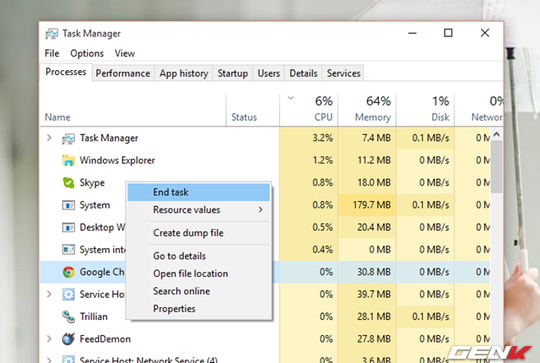Viewport: 540px width, 363px height.
Task: Click Task Manager icon in the process row
Action: click(68, 138)
